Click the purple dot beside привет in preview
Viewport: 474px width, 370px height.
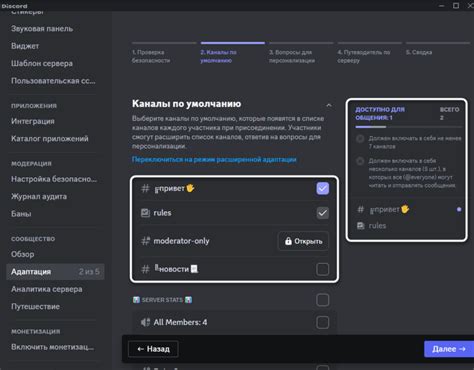click(459, 209)
